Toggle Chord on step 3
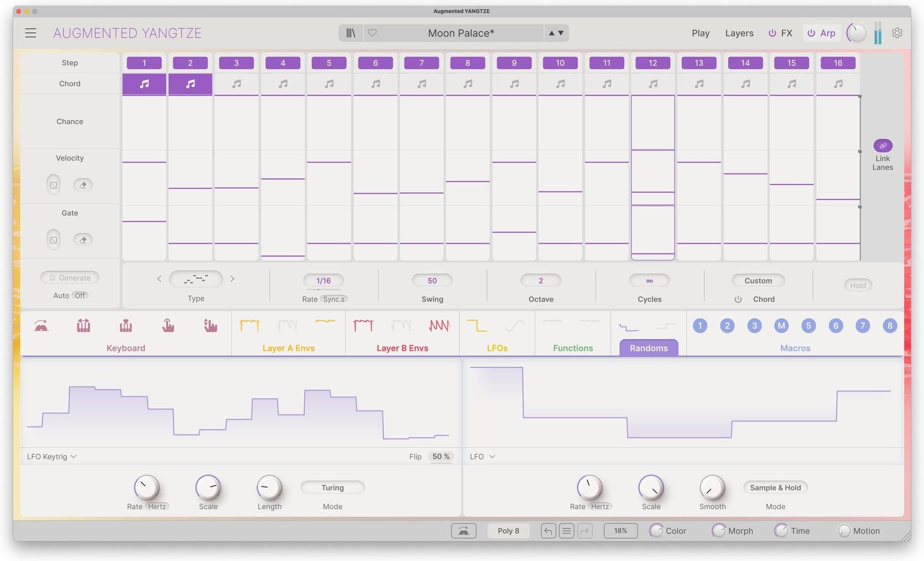 click(x=236, y=84)
